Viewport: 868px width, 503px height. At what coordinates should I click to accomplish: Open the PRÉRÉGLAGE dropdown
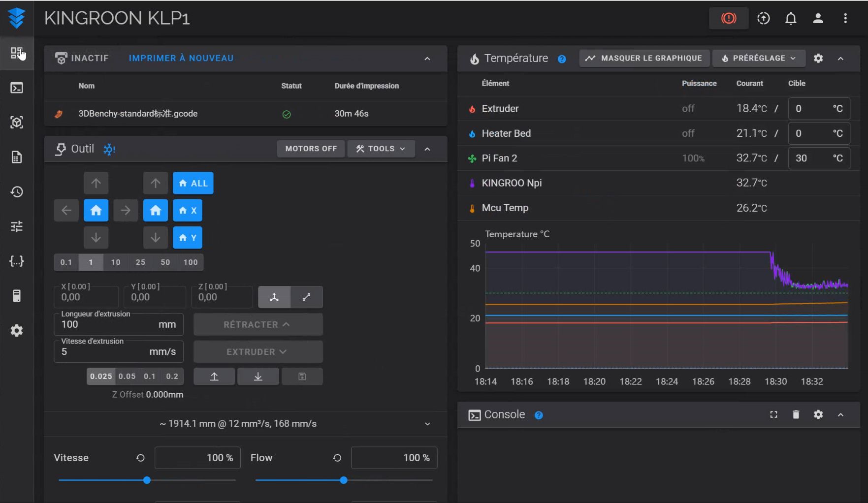tap(759, 58)
